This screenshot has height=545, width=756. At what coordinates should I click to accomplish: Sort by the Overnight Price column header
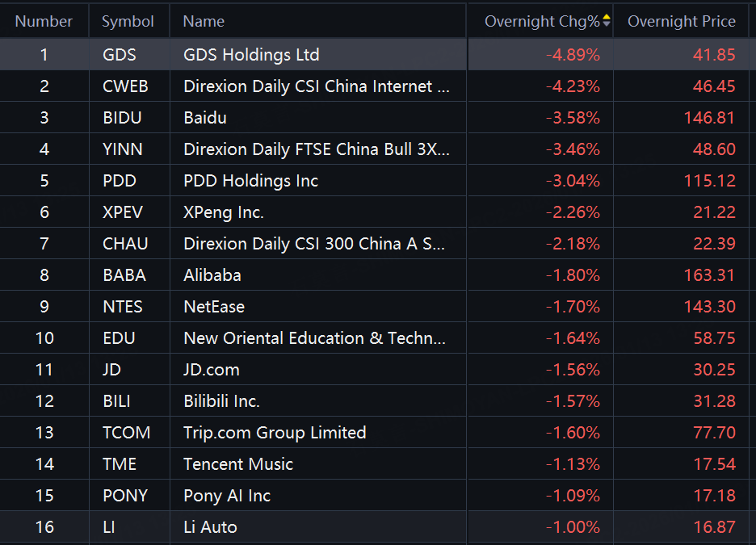click(681, 22)
